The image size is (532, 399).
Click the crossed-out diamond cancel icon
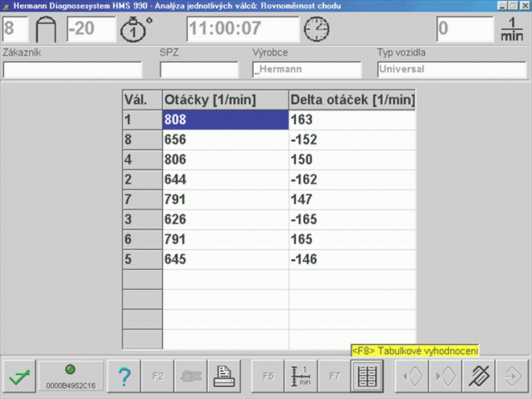click(479, 376)
